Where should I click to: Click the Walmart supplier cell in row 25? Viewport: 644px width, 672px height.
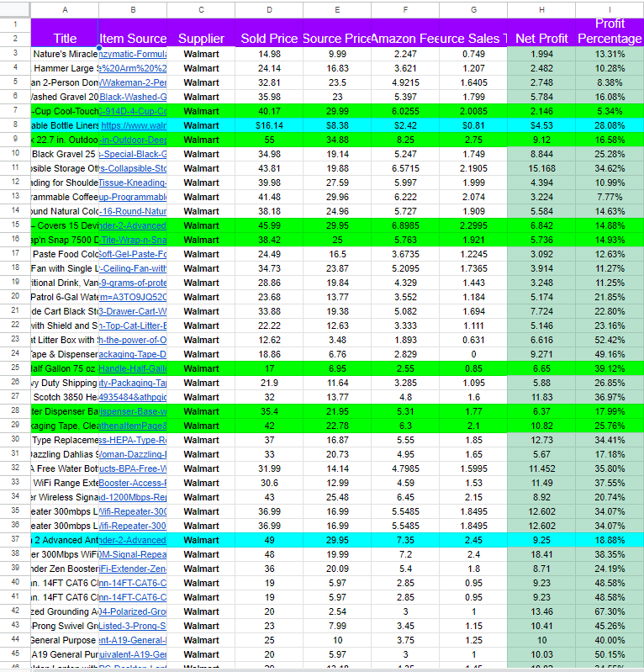tap(201, 368)
